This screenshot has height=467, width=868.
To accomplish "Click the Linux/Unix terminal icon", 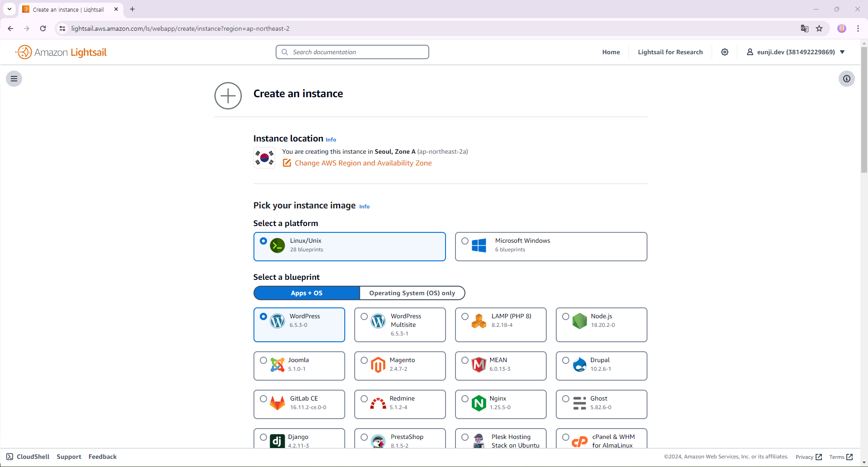I will tap(277, 245).
